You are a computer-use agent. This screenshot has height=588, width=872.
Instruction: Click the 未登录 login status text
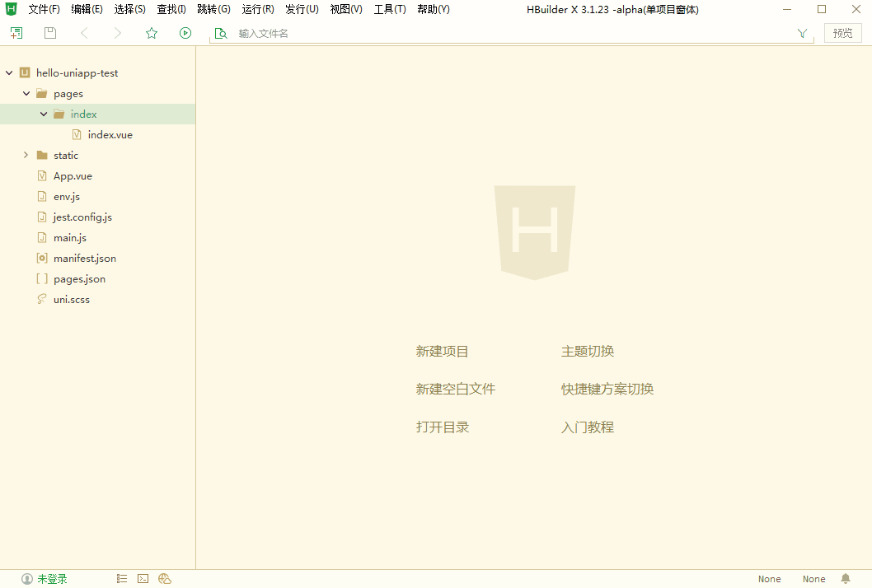coord(52,579)
